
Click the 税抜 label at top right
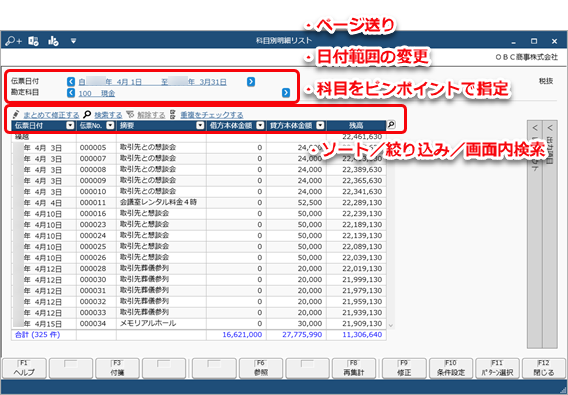pyautogui.click(x=546, y=81)
